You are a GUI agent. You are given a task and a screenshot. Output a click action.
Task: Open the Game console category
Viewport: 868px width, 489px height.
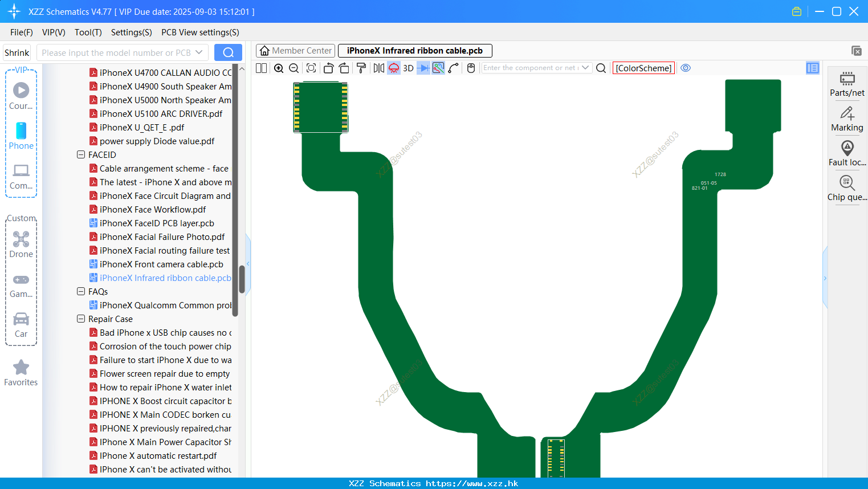[x=21, y=285]
